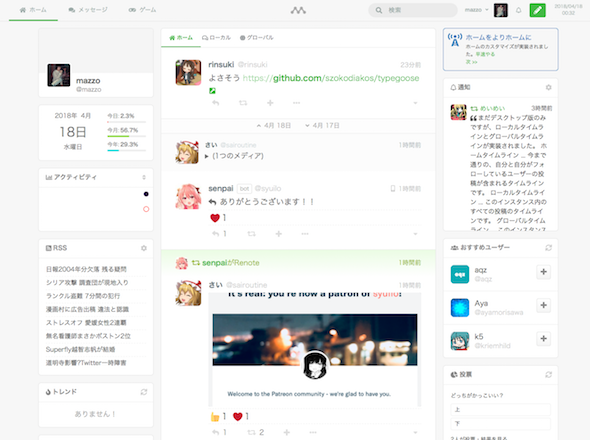Renote rinsuki's post with the retweet icon
Image resolution: width=590 pixels, height=440 pixels.
(x=243, y=103)
